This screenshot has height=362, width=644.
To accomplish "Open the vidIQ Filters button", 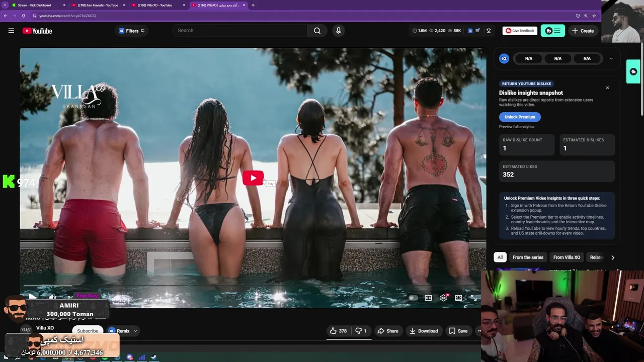I will tap(131, 31).
